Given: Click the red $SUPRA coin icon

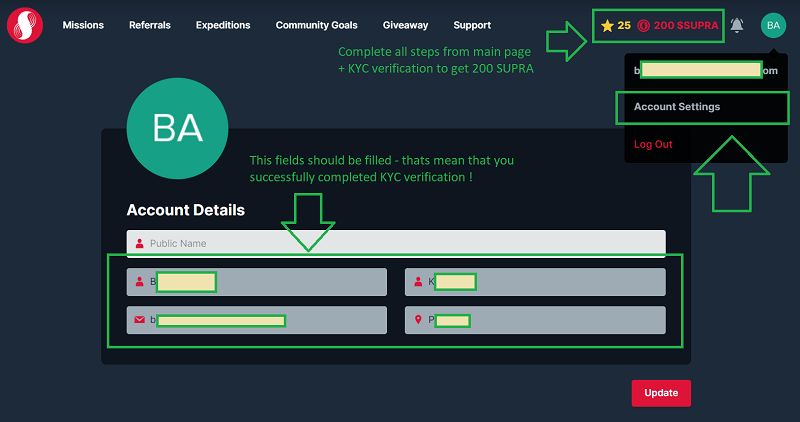Looking at the screenshot, I should click(x=643, y=26).
